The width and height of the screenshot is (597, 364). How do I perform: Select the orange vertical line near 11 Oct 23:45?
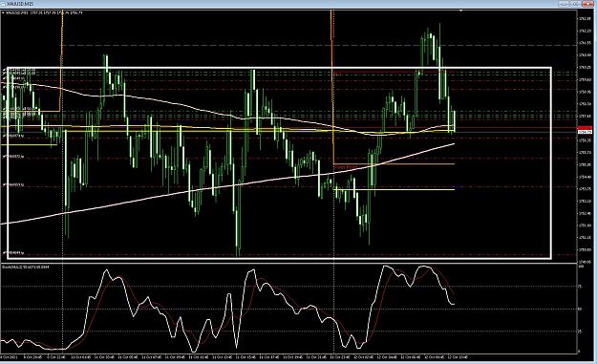click(333, 88)
